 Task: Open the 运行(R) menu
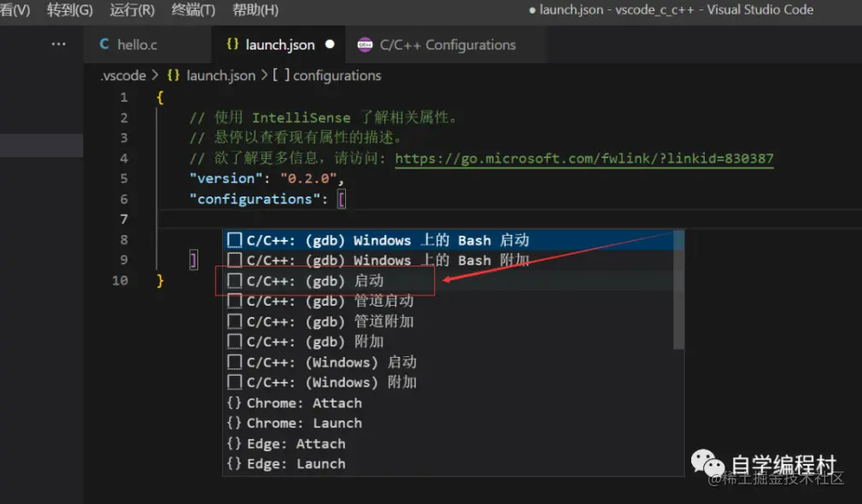pos(132,10)
